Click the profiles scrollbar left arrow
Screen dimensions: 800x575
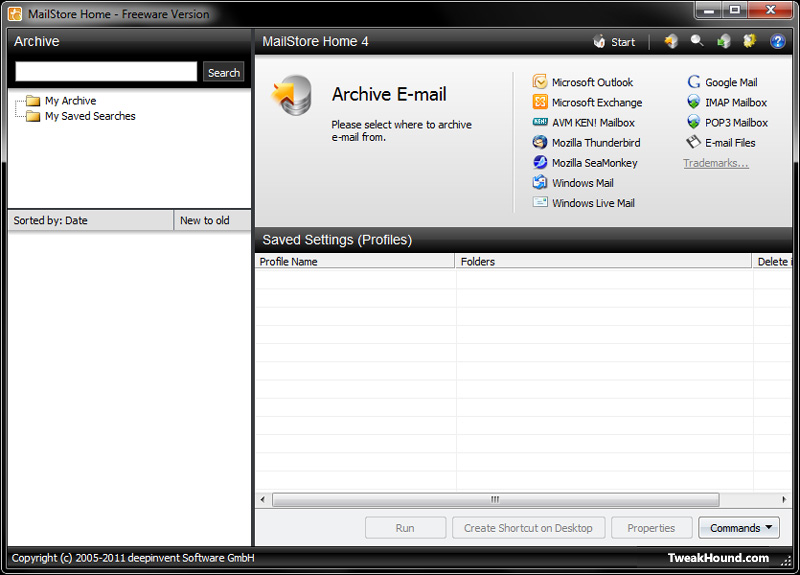pos(263,499)
